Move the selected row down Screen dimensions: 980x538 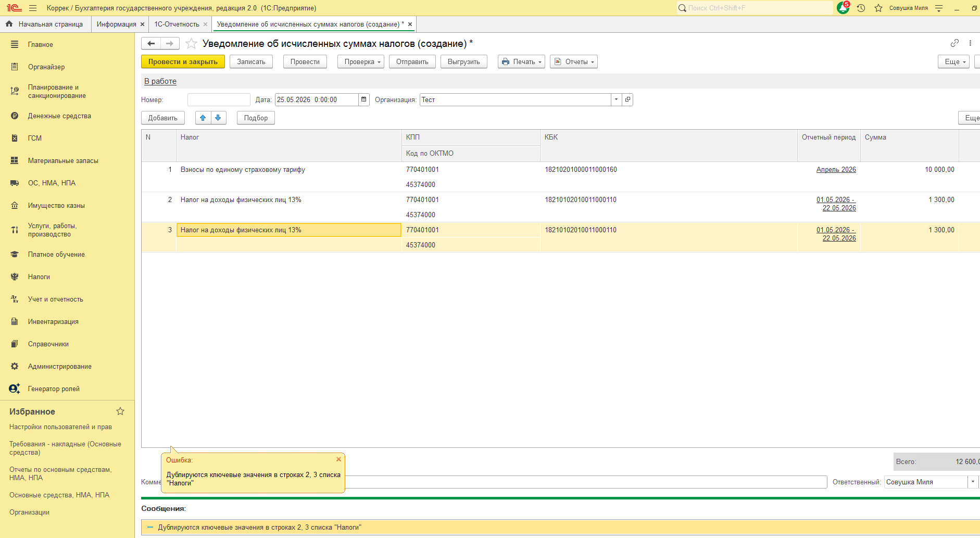tap(218, 118)
